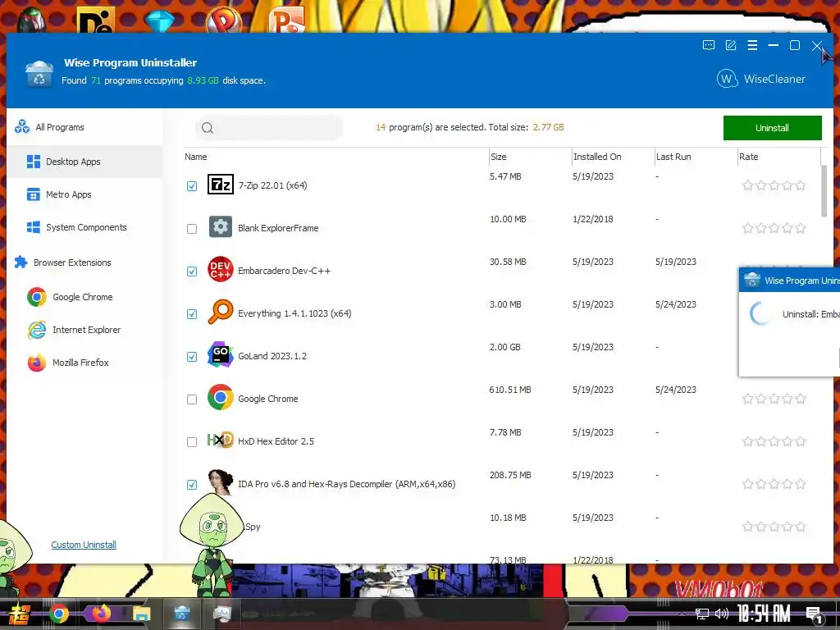Rate HxD Hex Editor with stars
The width and height of the screenshot is (840, 630).
pos(774,441)
